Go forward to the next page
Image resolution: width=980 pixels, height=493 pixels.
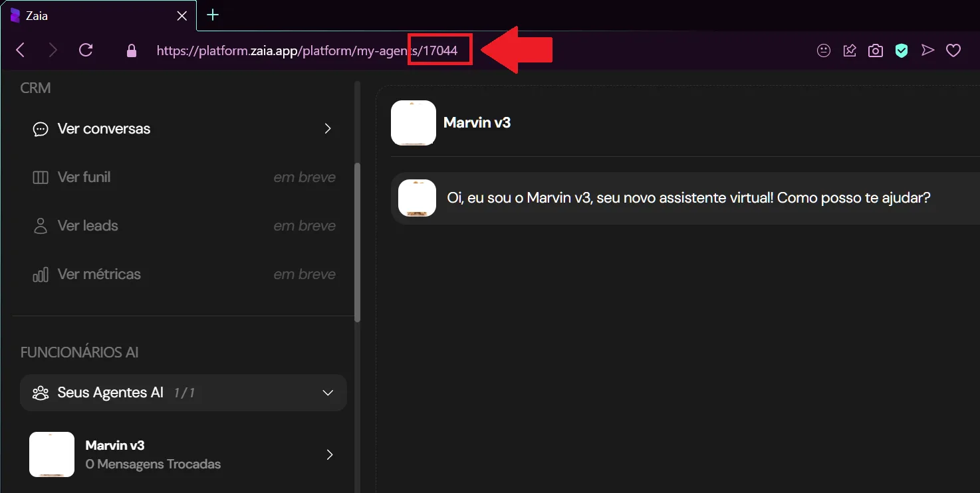tap(53, 50)
